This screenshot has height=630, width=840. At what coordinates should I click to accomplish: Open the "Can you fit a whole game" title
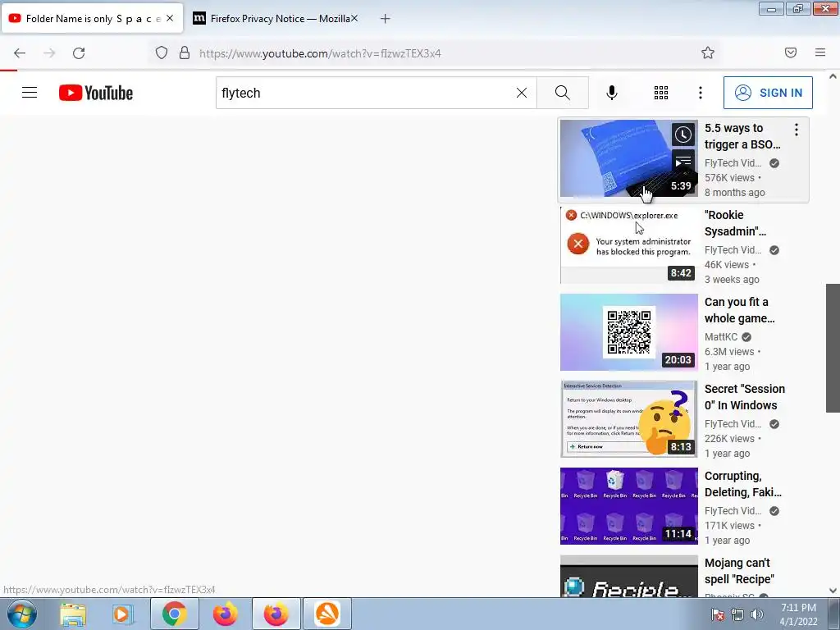(740, 310)
